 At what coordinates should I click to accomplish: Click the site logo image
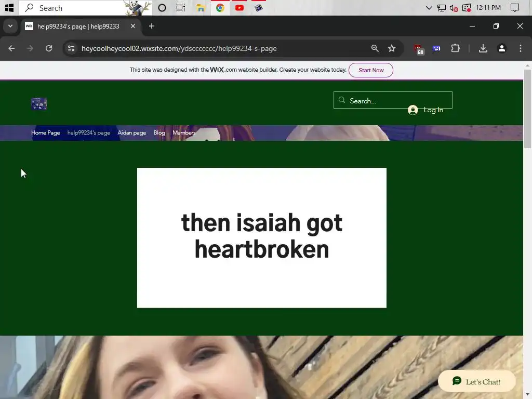click(39, 104)
